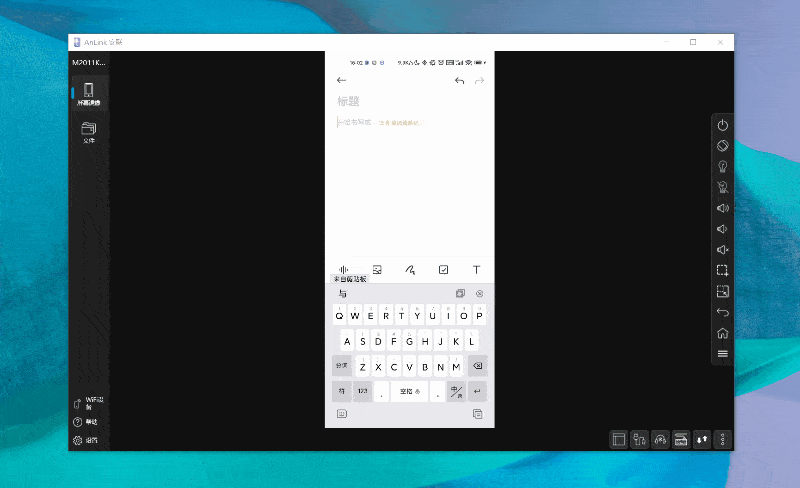Tap the comma key left of spacebar
Screen dimensions: 800x488
coord(382,391)
